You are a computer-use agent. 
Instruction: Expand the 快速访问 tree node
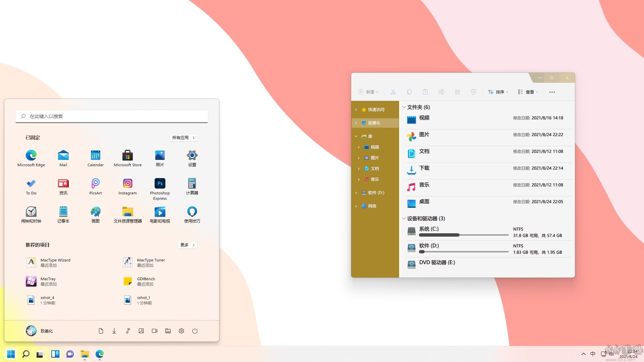pos(356,110)
